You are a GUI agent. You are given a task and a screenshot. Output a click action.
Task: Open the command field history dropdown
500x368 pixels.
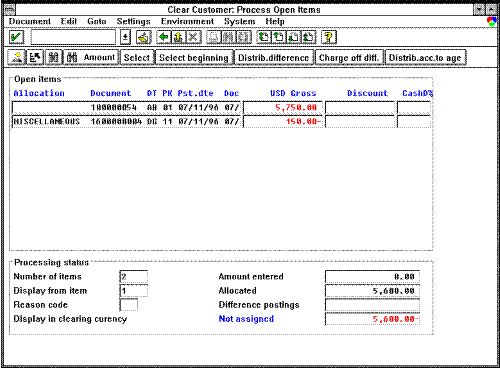tap(125, 37)
